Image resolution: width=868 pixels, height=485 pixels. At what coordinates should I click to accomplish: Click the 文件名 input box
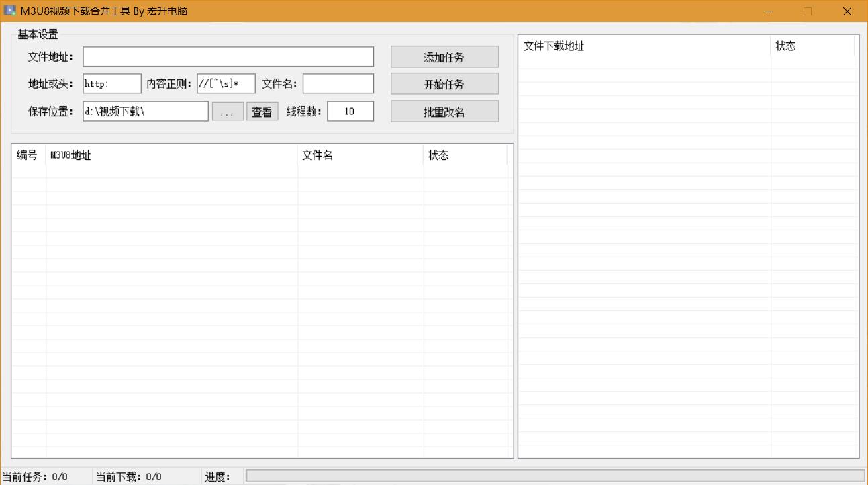(338, 84)
